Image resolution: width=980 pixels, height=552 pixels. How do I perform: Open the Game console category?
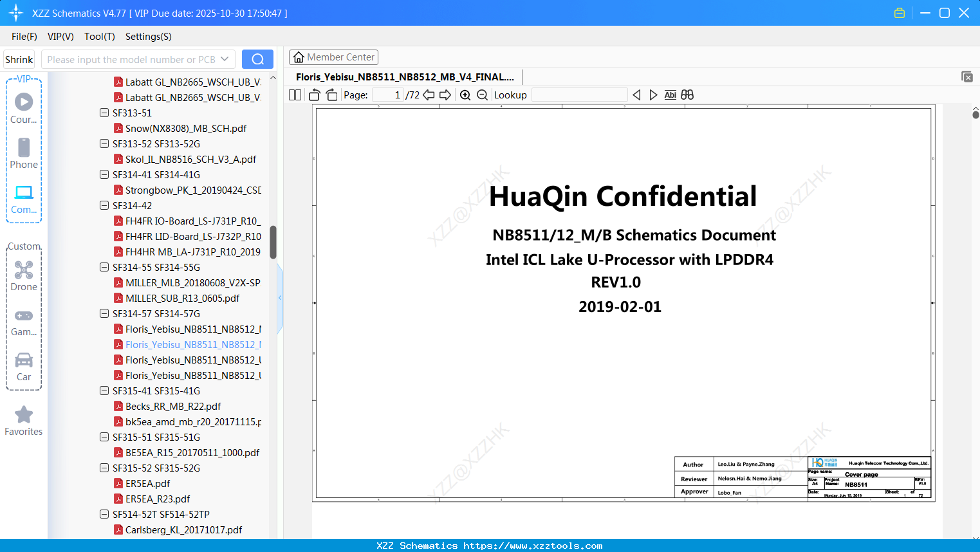point(24,321)
